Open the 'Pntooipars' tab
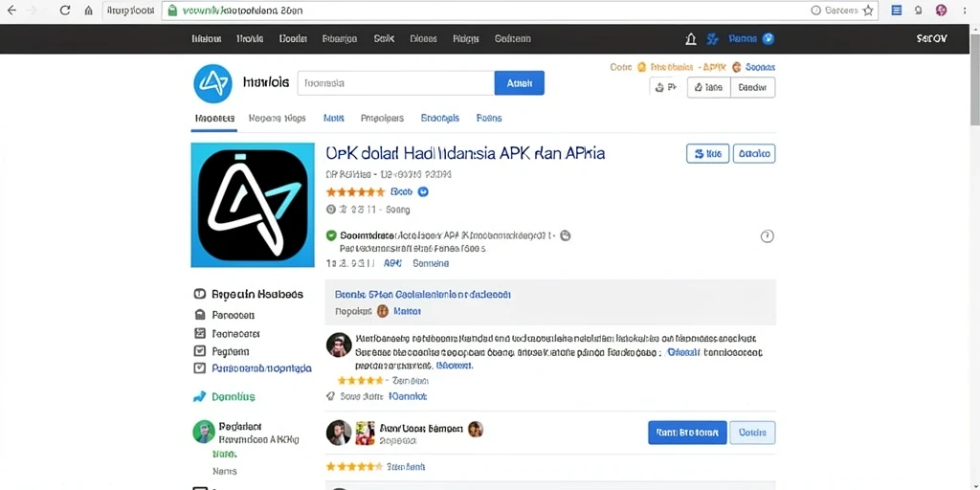980x490 pixels. pyautogui.click(x=382, y=118)
